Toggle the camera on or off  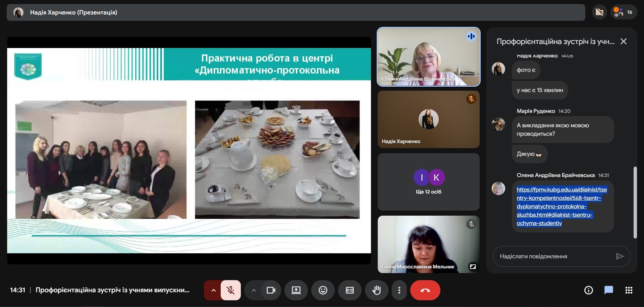tap(271, 290)
